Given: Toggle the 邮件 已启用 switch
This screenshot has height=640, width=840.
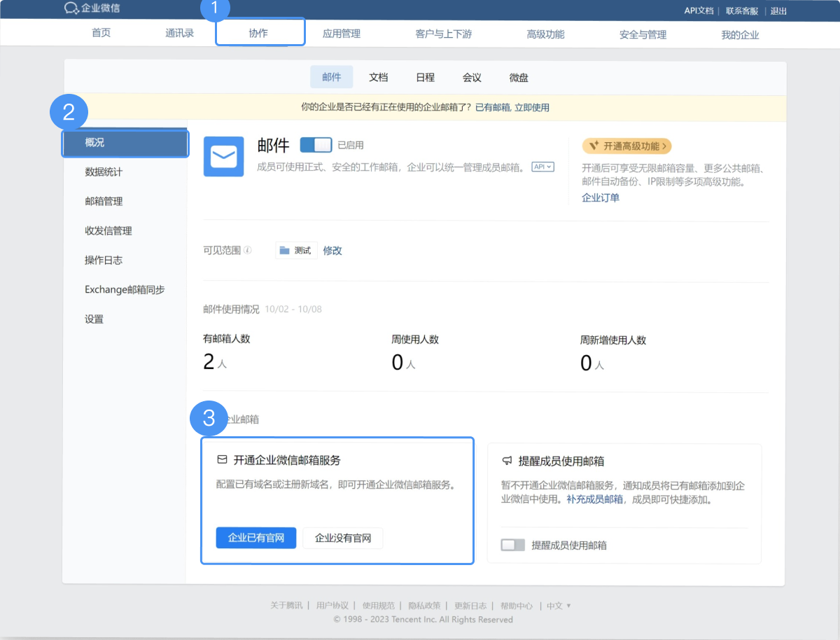Looking at the screenshot, I should (x=316, y=145).
